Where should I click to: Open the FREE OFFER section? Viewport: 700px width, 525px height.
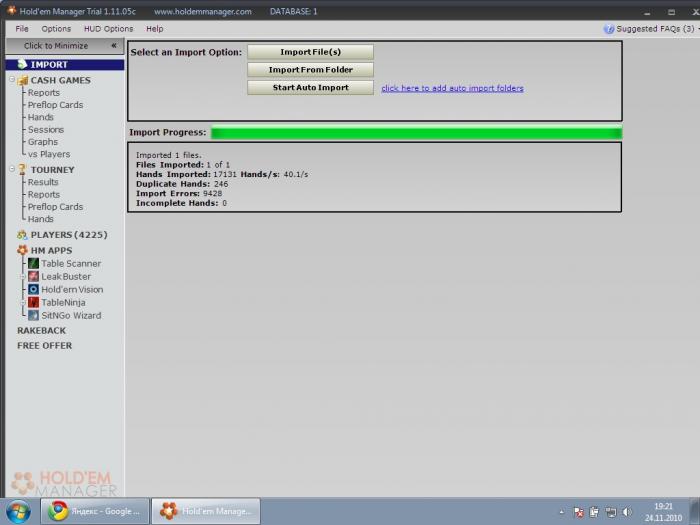45,346
